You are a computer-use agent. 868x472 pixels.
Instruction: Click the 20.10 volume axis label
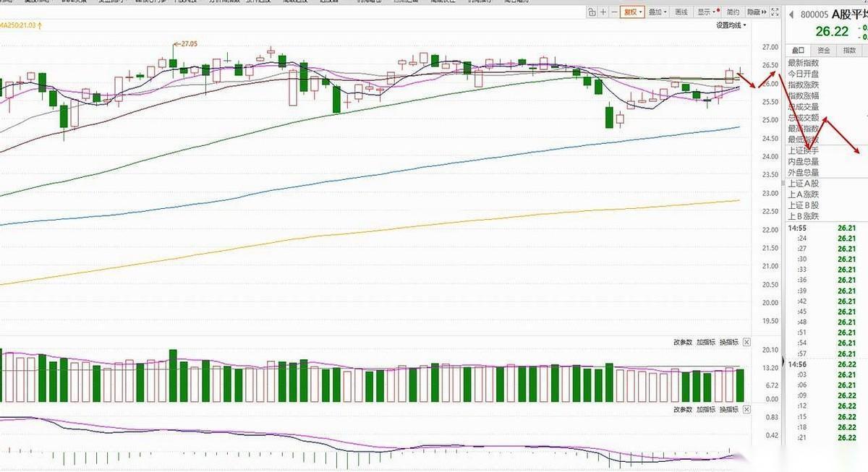tap(770, 351)
